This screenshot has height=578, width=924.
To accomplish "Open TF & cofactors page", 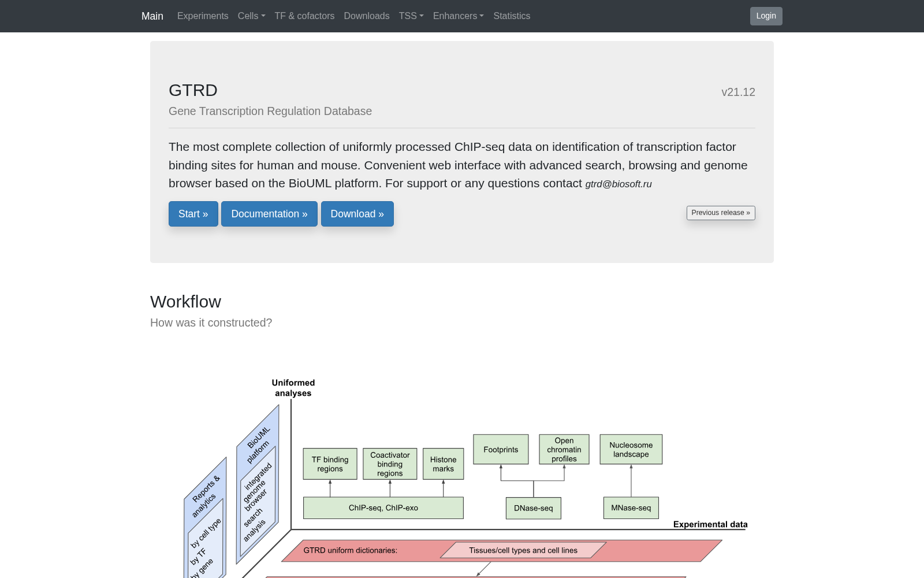I will pyautogui.click(x=304, y=16).
